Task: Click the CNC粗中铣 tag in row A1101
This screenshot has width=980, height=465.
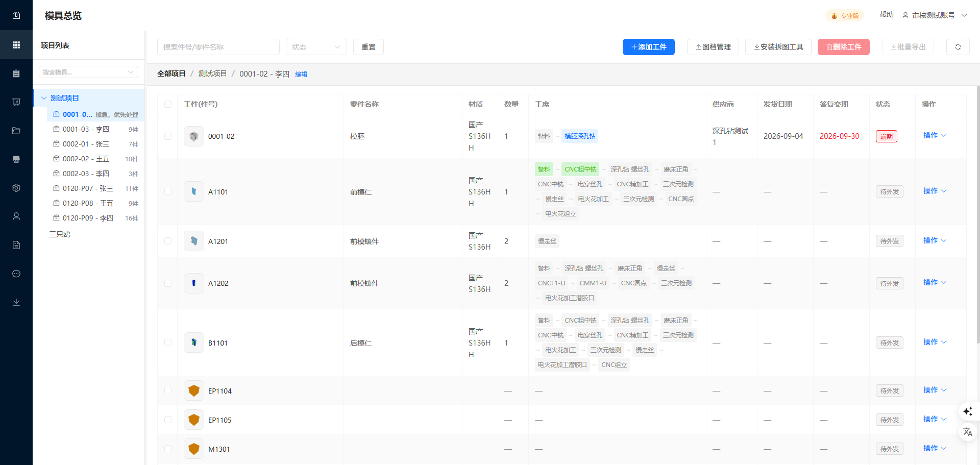Action: tap(580, 169)
